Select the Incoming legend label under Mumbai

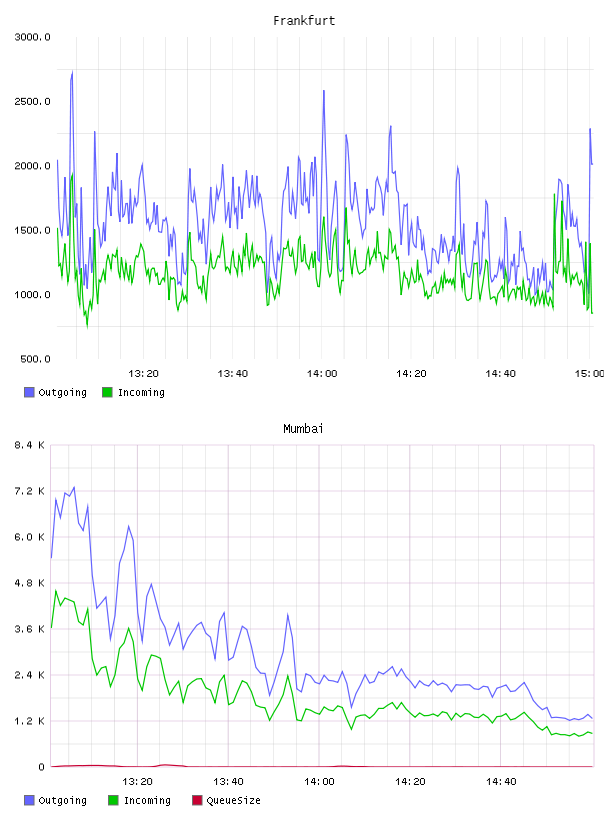pyautogui.click(x=147, y=800)
